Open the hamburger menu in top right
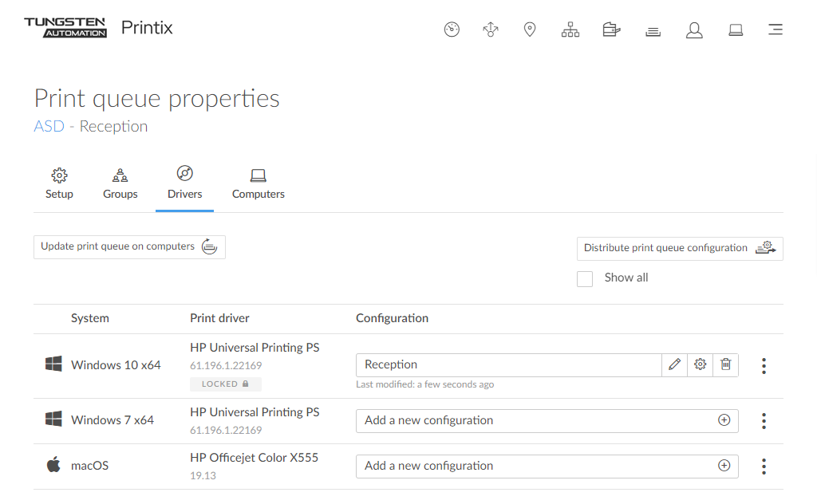Viewport: 817px width, 504px height. point(775,30)
